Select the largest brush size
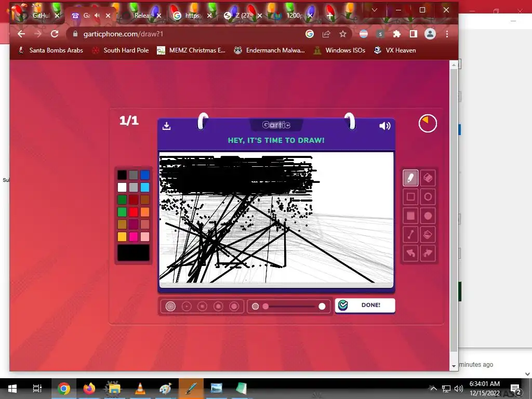The height and width of the screenshot is (399, 532). (x=234, y=307)
